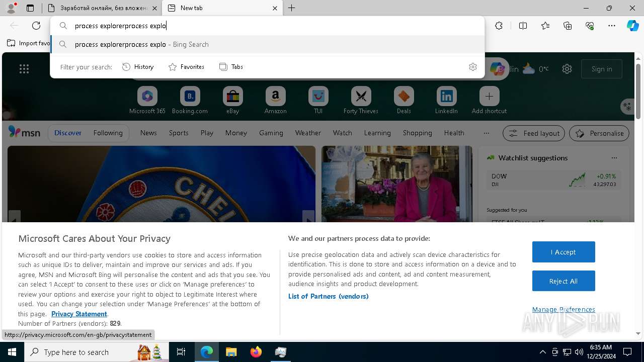Image resolution: width=644 pixels, height=362 pixels.
Task: Open Manage Preferences link
Action: (563, 310)
